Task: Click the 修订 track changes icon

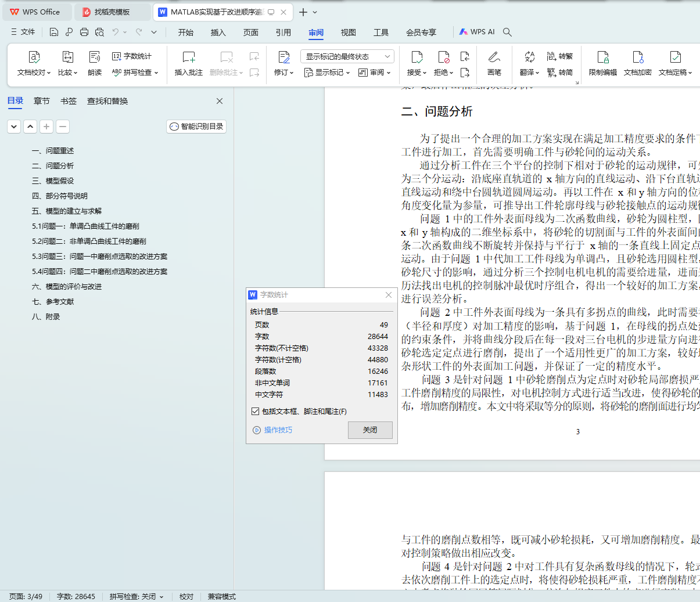Action: [x=283, y=57]
